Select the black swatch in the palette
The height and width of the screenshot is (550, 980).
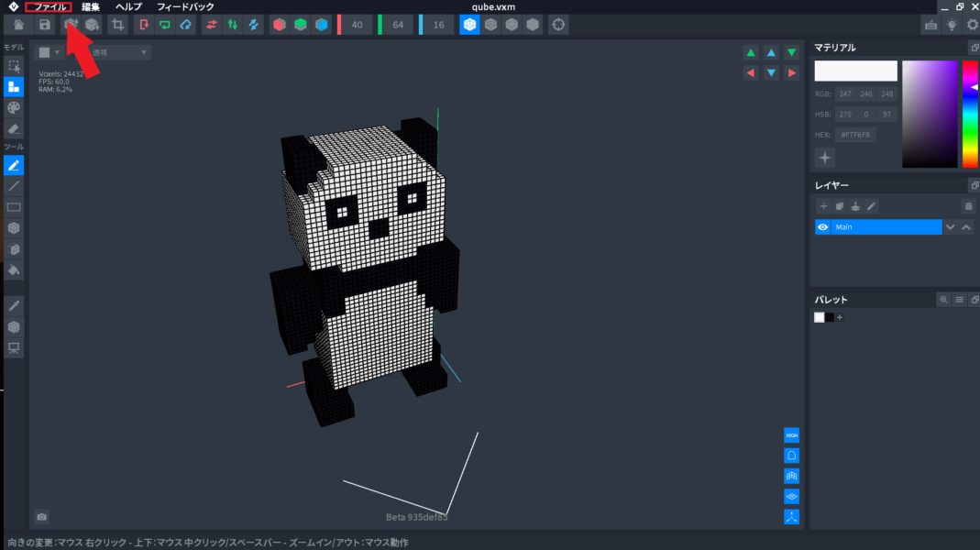coord(830,317)
